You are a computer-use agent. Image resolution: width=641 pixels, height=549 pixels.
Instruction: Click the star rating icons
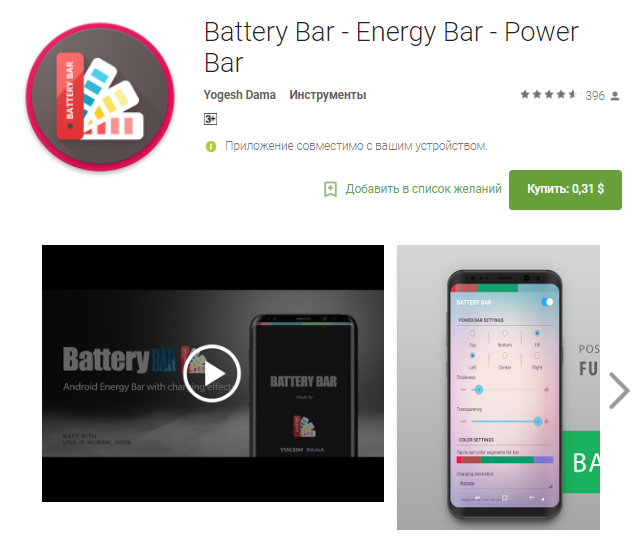549,95
